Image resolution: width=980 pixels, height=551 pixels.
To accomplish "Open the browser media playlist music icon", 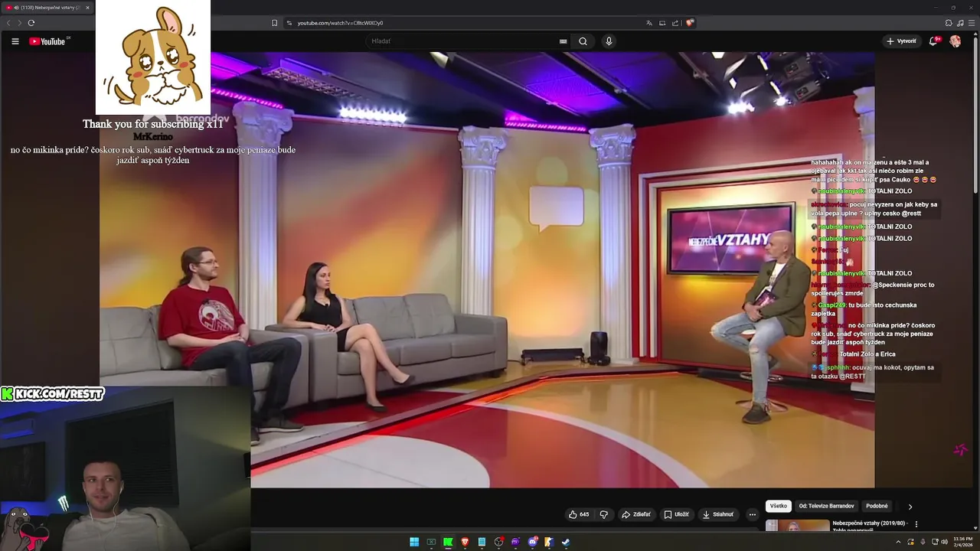I will (959, 23).
